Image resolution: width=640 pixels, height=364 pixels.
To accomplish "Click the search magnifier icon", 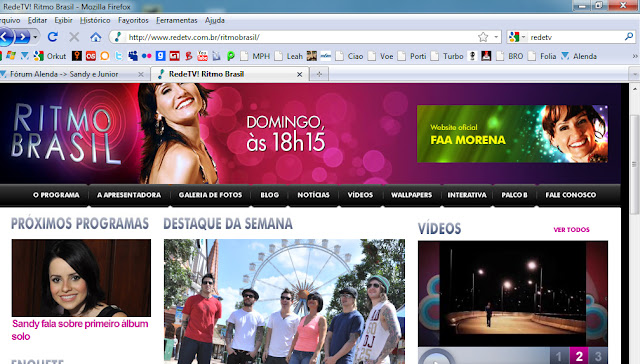I will 629,37.
